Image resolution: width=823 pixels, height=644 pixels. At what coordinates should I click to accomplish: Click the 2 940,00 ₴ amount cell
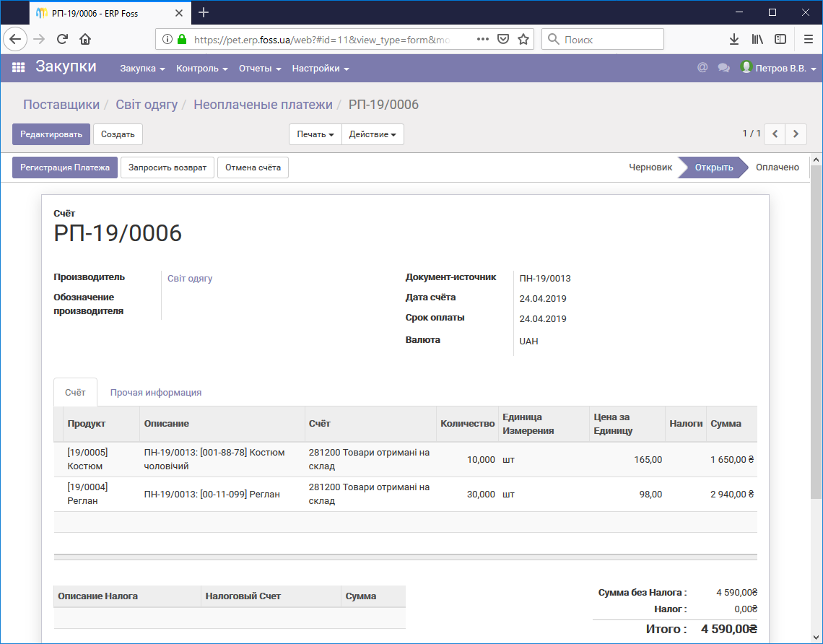pyautogui.click(x=731, y=494)
